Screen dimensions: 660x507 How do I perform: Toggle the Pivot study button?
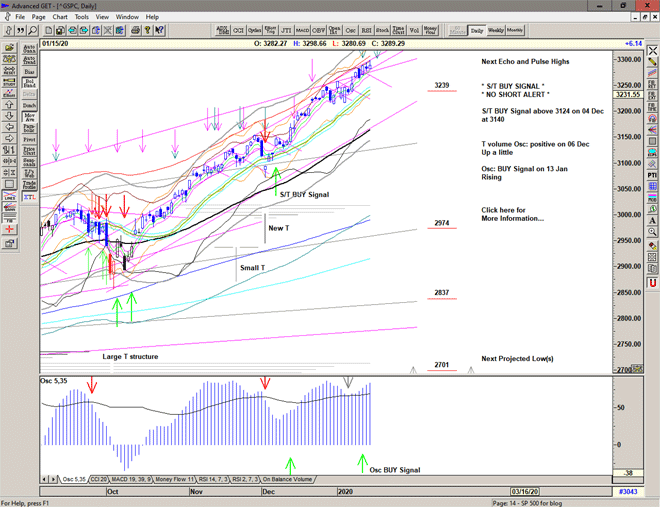[29, 139]
